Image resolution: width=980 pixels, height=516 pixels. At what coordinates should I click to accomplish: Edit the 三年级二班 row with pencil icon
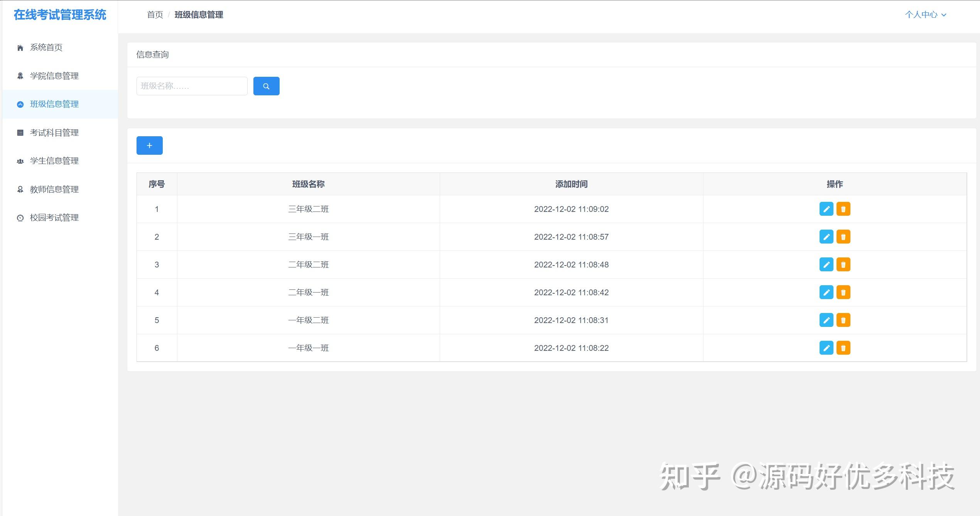[826, 209]
